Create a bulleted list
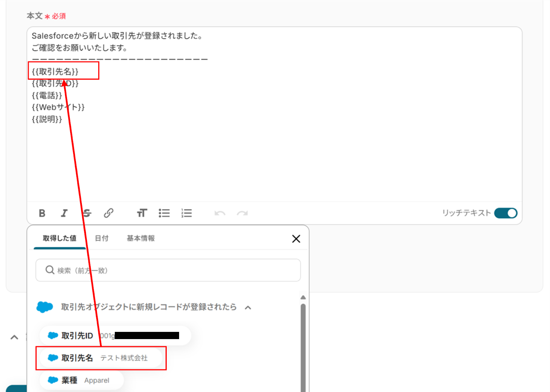 [164, 213]
